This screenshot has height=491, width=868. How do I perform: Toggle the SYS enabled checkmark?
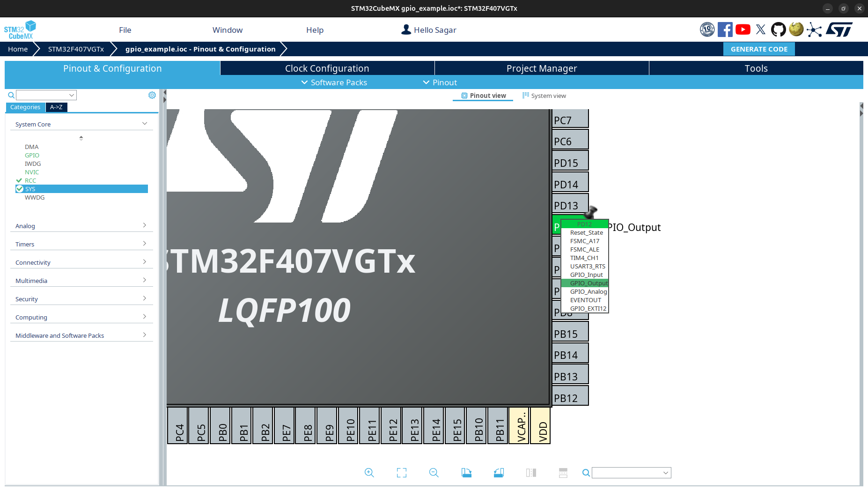[x=20, y=189]
